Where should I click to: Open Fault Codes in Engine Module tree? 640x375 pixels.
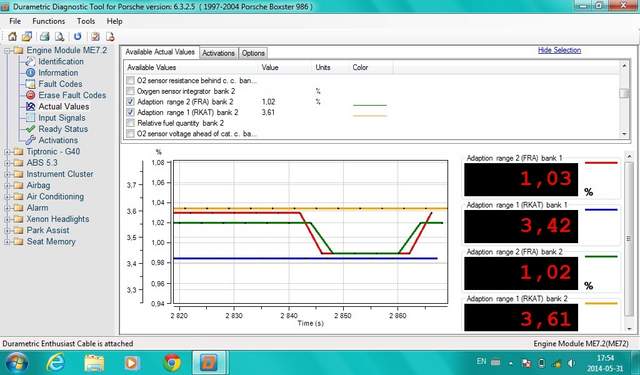pyautogui.click(x=60, y=84)
